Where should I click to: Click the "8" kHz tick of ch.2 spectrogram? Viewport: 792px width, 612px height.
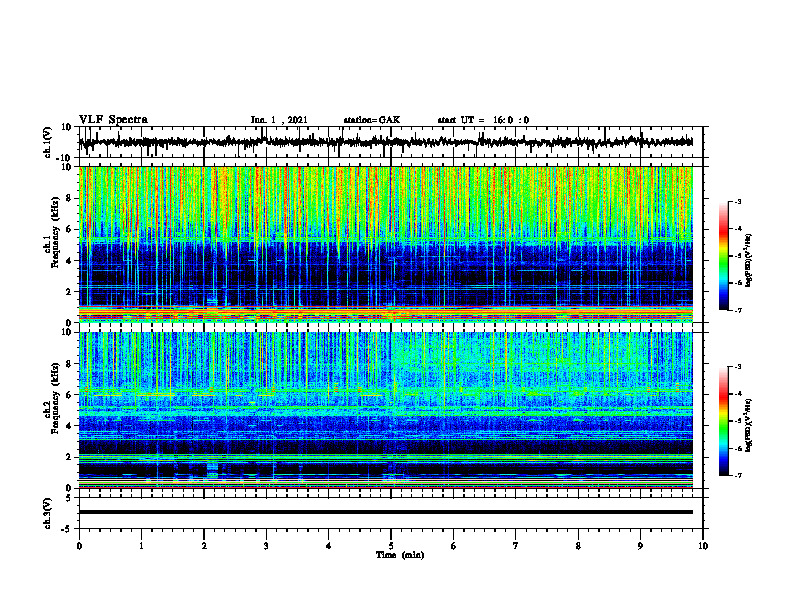(69, 364)
